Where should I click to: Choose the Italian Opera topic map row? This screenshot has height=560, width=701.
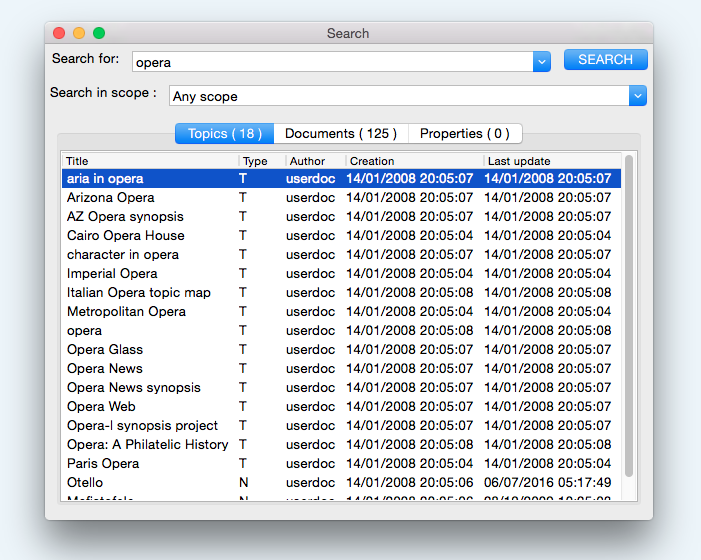pos(139,293)
